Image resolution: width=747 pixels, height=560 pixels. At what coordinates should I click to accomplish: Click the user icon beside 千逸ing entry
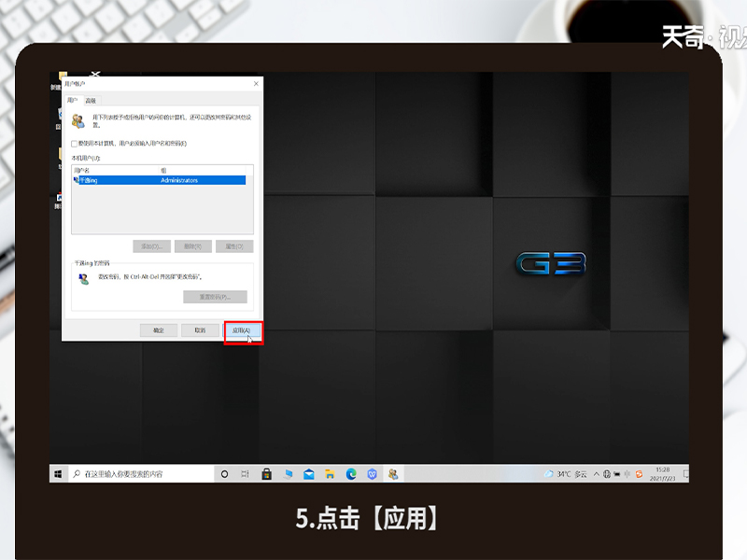(74, 178)
